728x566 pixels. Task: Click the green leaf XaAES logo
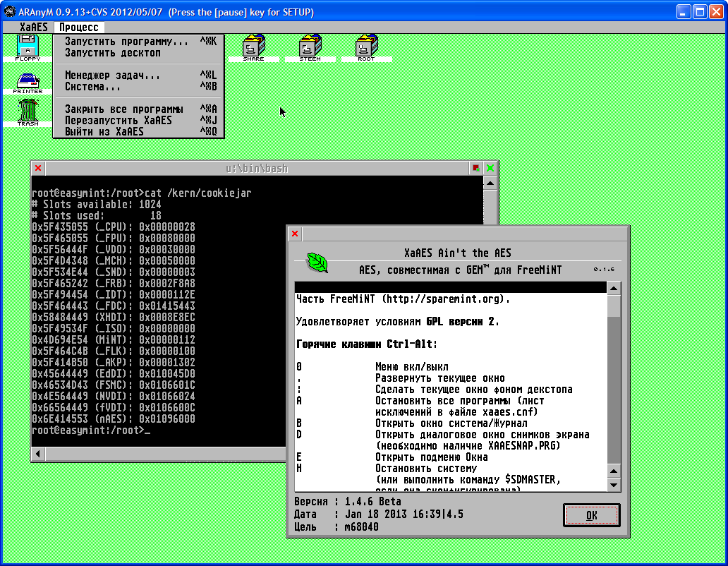coord(317,263)
